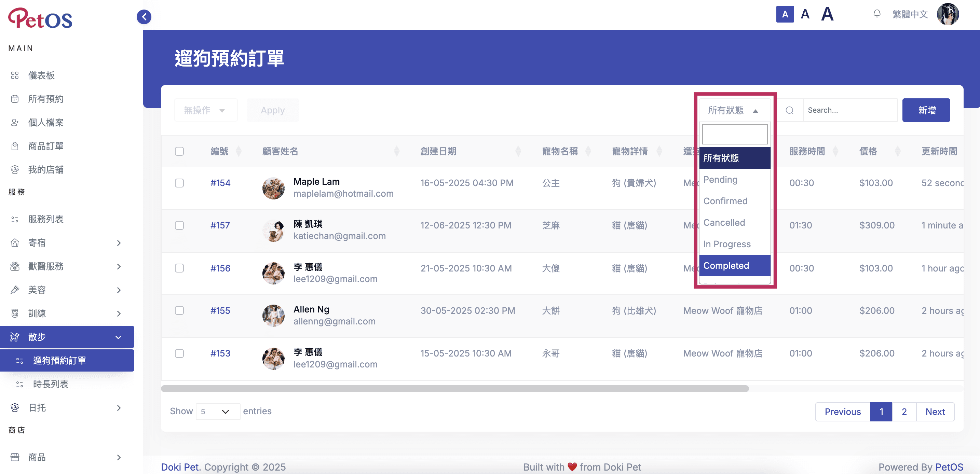
Task: Tick the checkbox for order #154
Action: click(179, 183)
